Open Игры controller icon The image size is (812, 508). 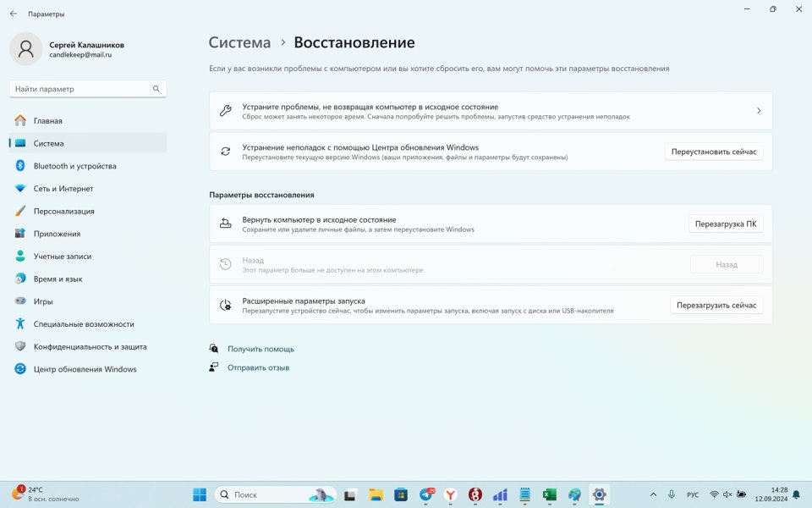20,301
